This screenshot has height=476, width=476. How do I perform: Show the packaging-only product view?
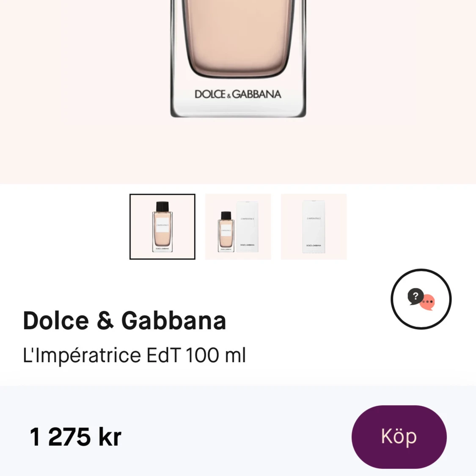pyautogui.click(x=314, y=227)
